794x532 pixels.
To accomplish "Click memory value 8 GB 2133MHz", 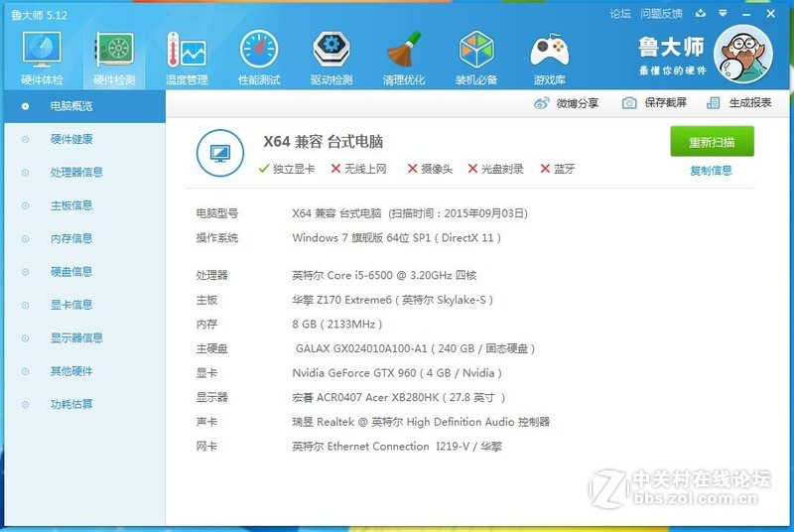I will pyautogui.click(x=336, y=325).
